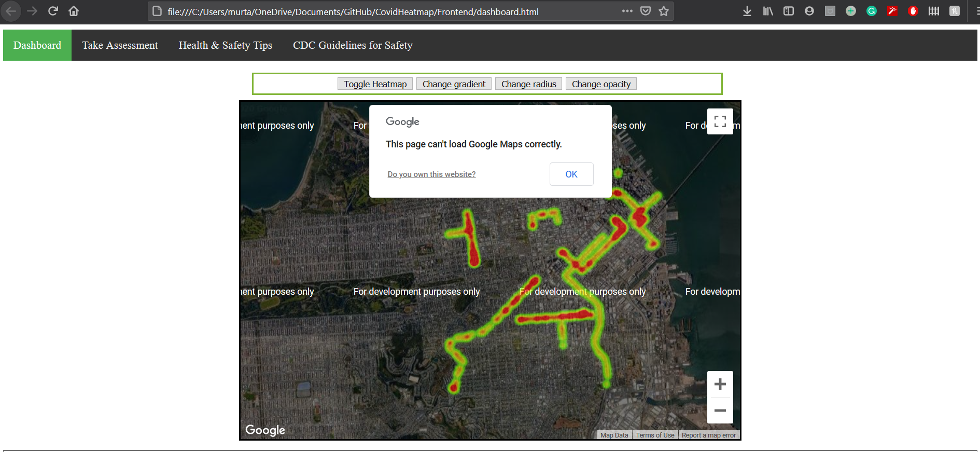Zoom out on the map

coord(720,411)
